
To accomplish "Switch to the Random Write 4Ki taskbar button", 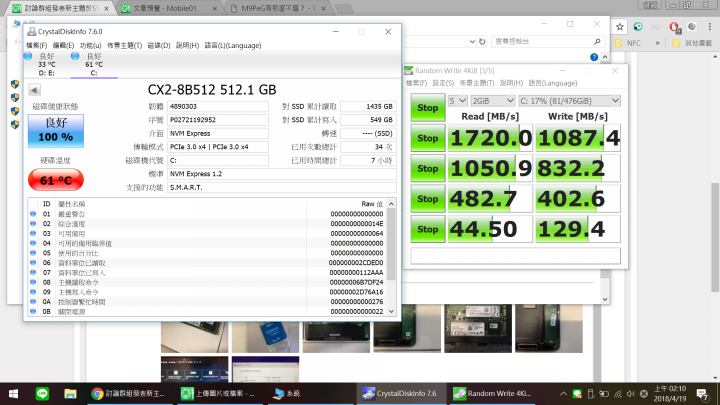I will (x=491, y=394).
